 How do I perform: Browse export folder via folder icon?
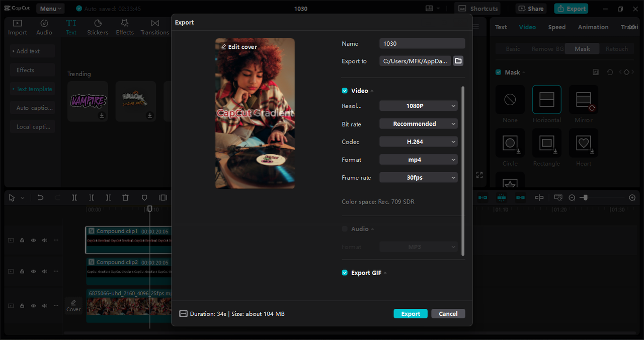pos(458,61)
